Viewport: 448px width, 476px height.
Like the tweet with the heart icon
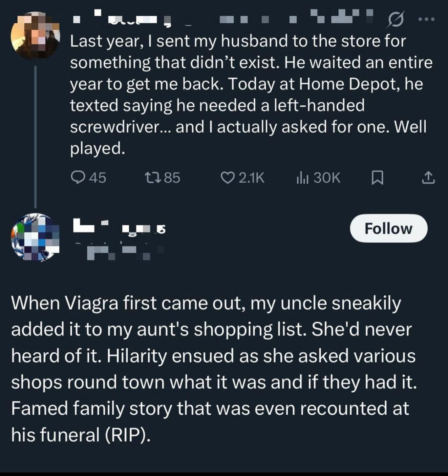[x=227, y=178]
